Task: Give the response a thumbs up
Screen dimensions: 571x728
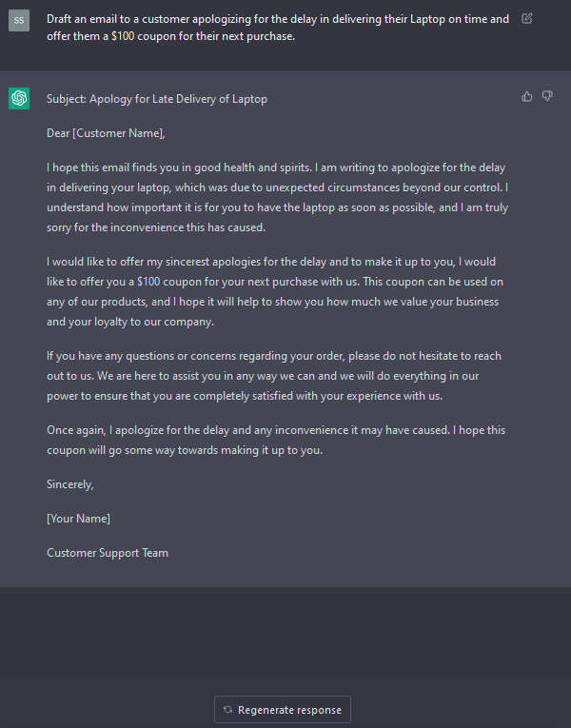Action: point(527,96)
